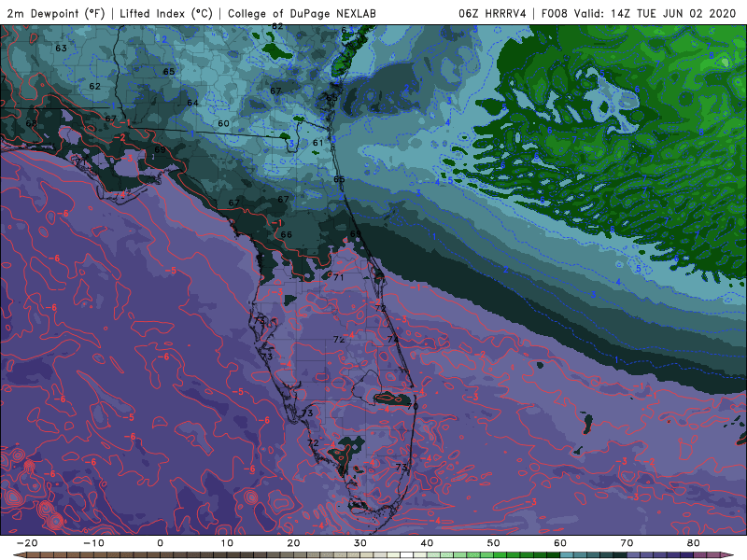Click the '40' label on the color scale
Screen dimensions: 747x560
coord(427,543)
